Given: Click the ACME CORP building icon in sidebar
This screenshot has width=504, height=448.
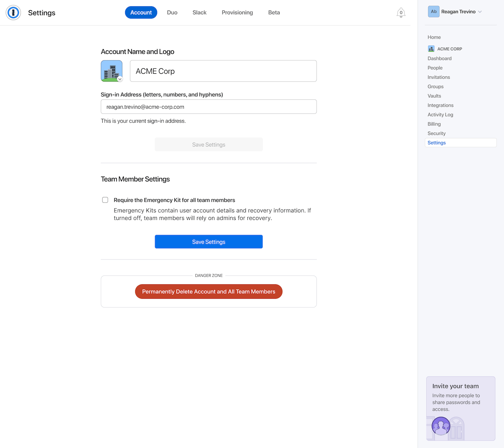Looking at the screenshot, I should [x=431, y=48].
